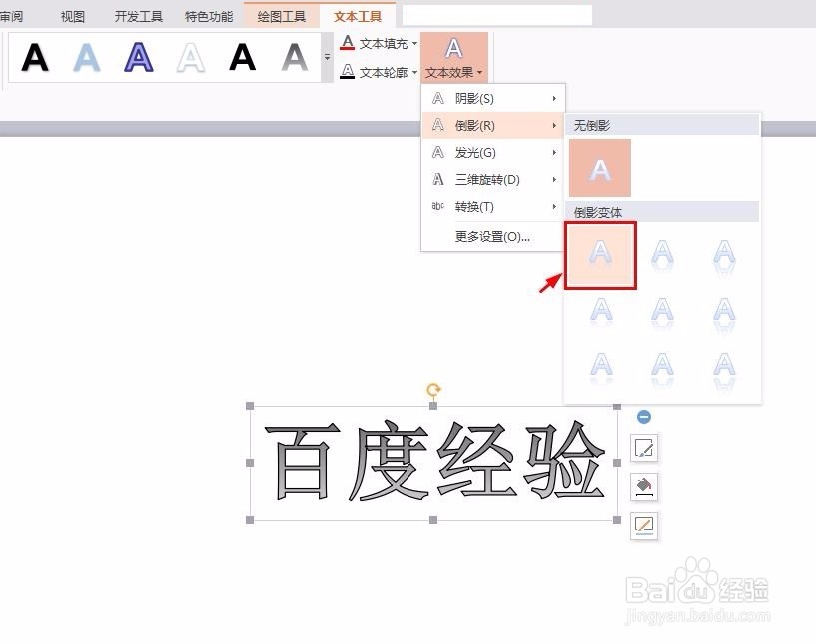The height and width of the screenshot is (644, 816).
Task: Apply the light blue text style preset
Action: [86, 57]
